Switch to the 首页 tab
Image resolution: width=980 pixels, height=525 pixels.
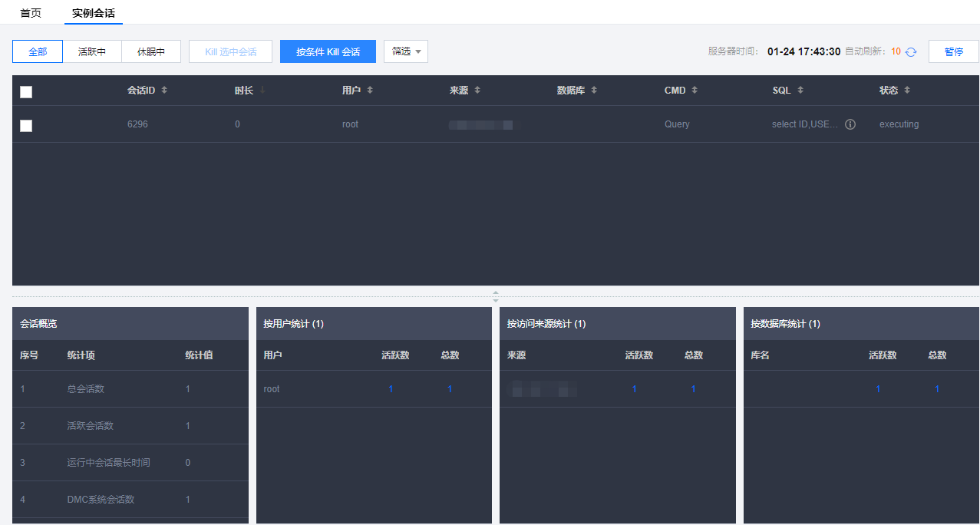[x=31, y=13]
